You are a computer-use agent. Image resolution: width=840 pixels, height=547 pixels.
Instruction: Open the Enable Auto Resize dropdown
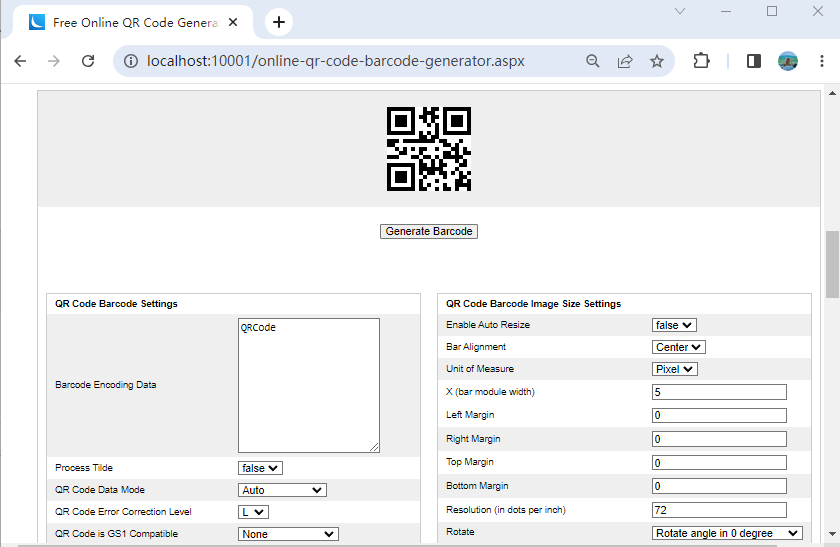[674, 325]
